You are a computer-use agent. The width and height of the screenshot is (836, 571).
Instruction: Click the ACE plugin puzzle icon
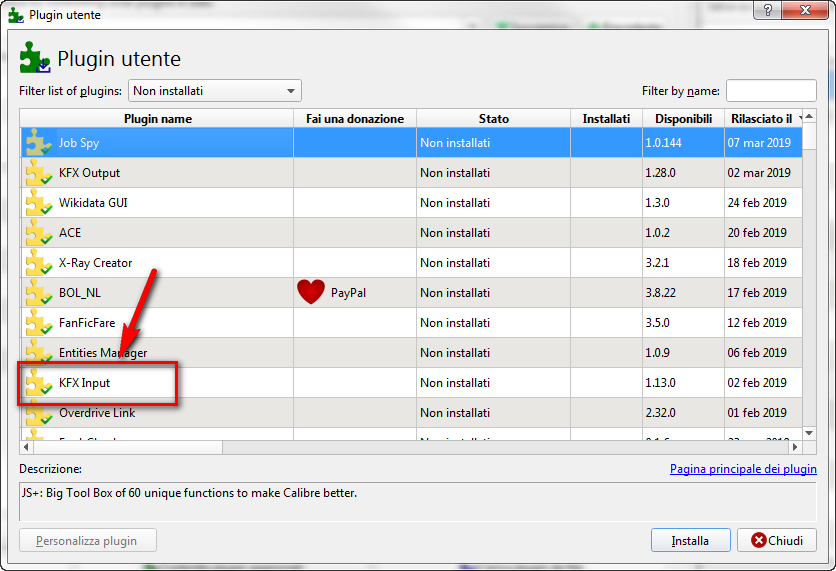point(39,232)
